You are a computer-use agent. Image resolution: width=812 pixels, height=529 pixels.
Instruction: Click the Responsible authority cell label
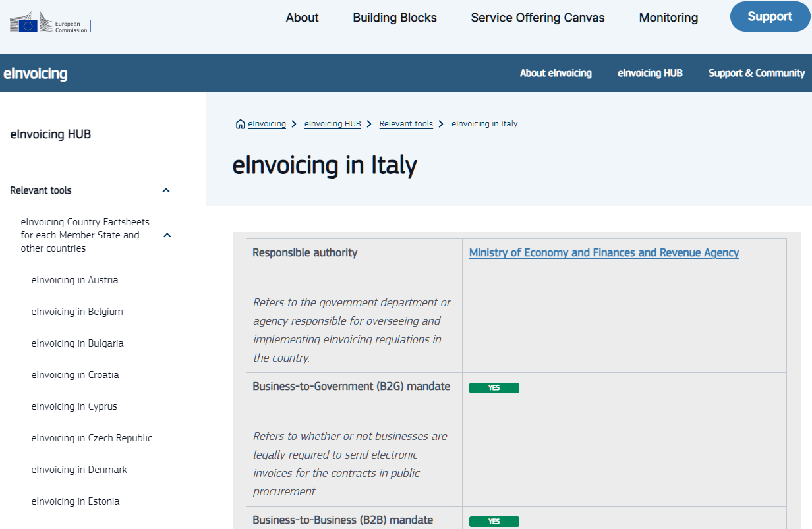click(x=305, y=253)
